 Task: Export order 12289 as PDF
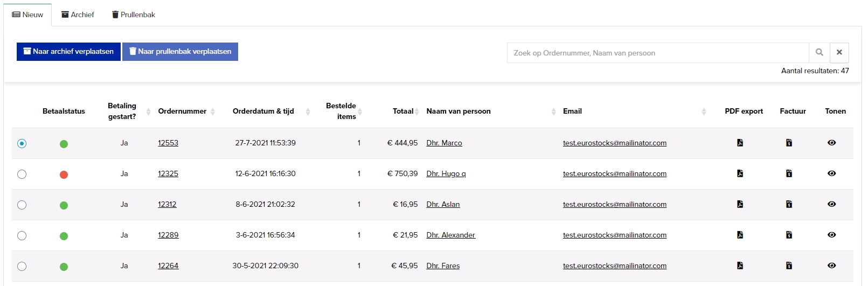(740, 235)
